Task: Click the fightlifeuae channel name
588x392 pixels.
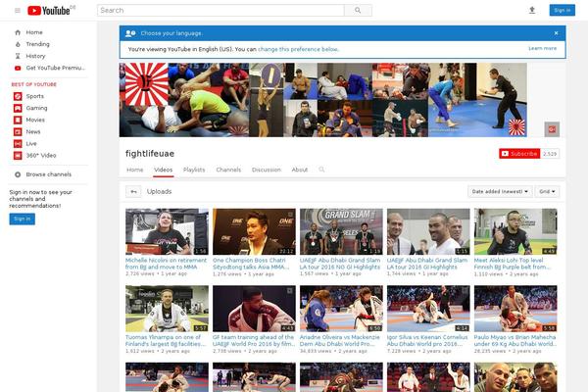Action: [150, 154]
